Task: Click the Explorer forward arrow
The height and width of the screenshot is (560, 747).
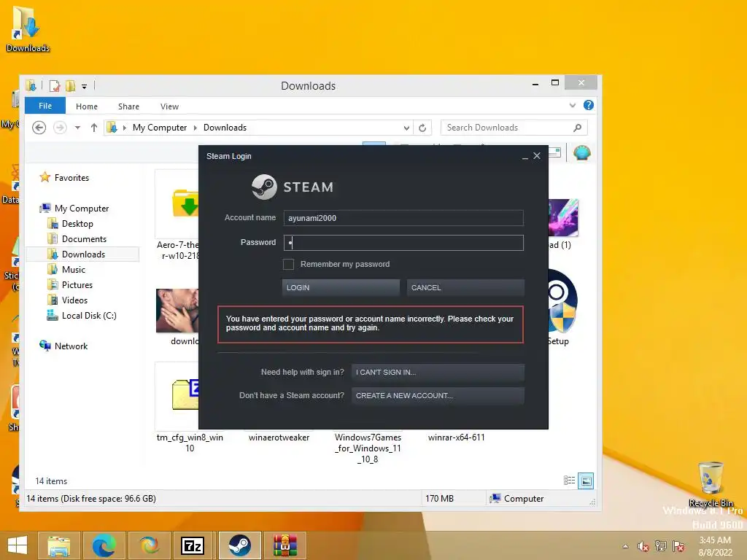Action: (x=60, y=128)
